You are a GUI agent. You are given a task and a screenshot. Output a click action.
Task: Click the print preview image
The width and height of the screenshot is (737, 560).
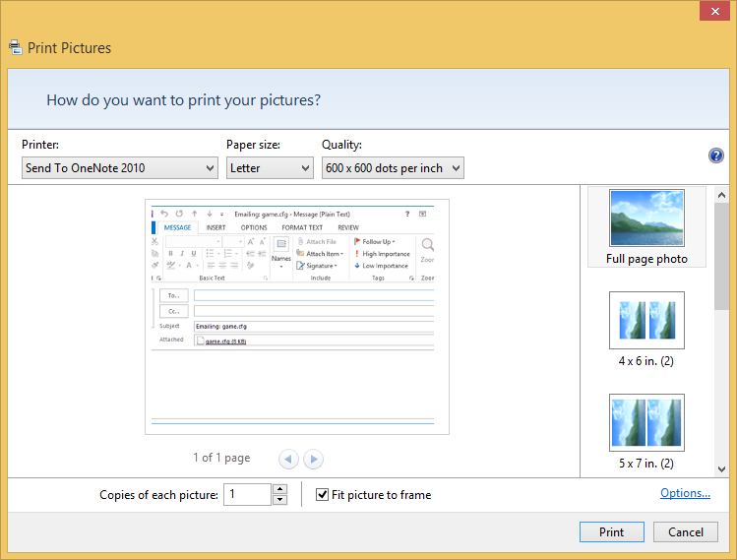tap(296, 317)
